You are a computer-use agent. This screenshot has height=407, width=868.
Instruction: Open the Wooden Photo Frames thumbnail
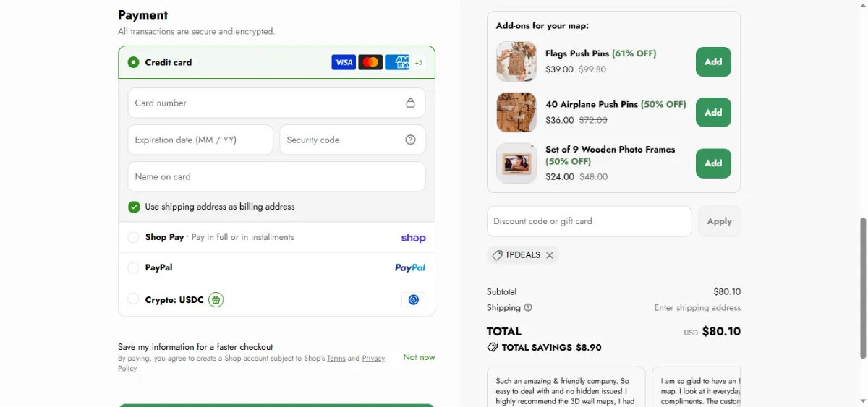point(516,163)
